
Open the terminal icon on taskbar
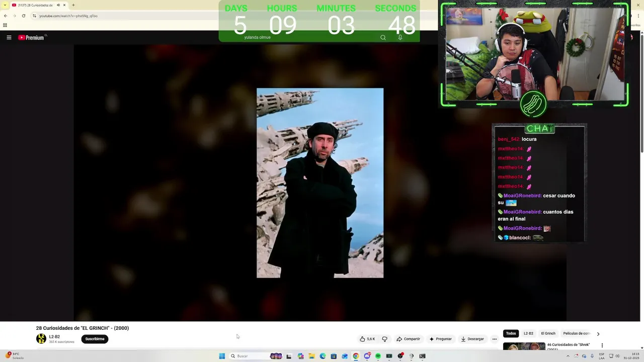tap(422, 356)
